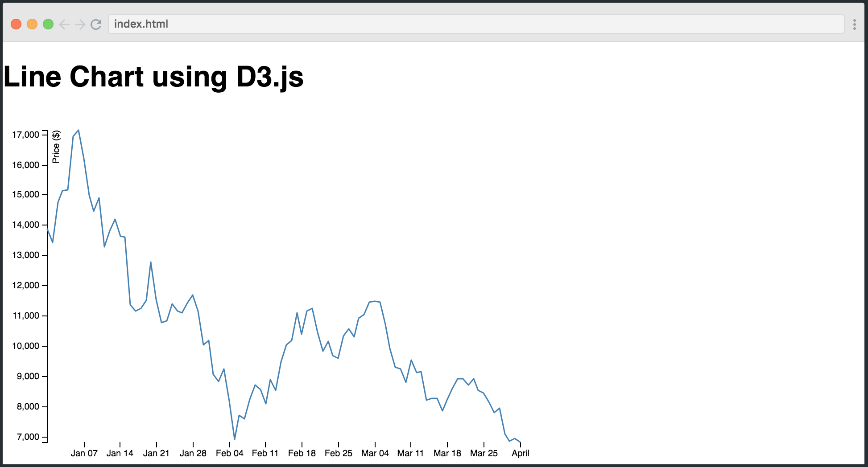Click the green fullscreen traffic light icon
The width and height of the screenshot is (868, 467).
[x=48, y=24]
